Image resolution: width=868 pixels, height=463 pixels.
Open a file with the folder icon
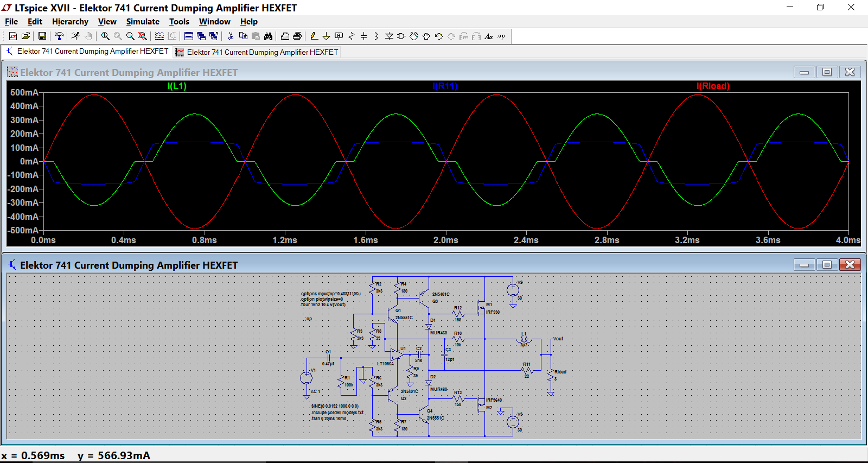coord(25,36)
